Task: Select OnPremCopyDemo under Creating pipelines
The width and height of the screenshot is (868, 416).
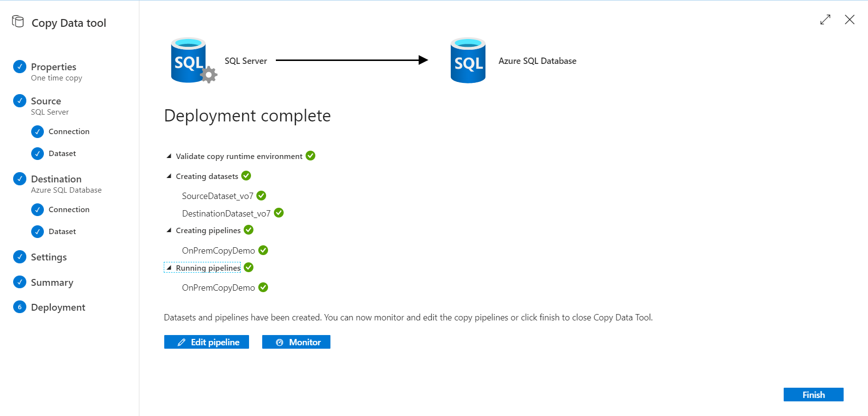Action: coord(218,251)
